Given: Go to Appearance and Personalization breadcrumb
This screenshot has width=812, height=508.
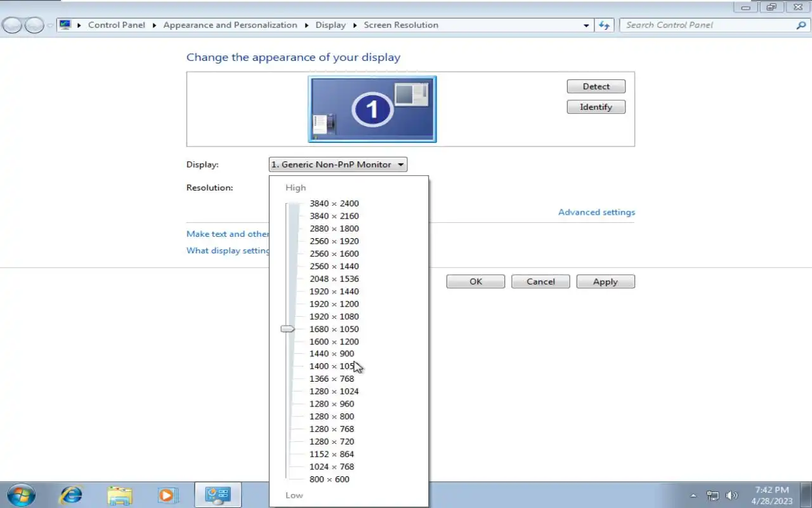Looking at the screenshot, I should tap(230, 25).
